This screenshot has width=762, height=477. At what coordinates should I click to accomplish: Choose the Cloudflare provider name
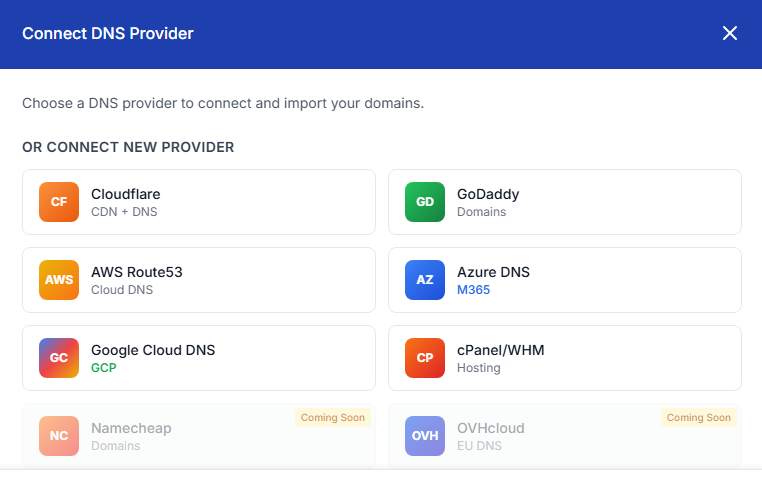point(125,194)
